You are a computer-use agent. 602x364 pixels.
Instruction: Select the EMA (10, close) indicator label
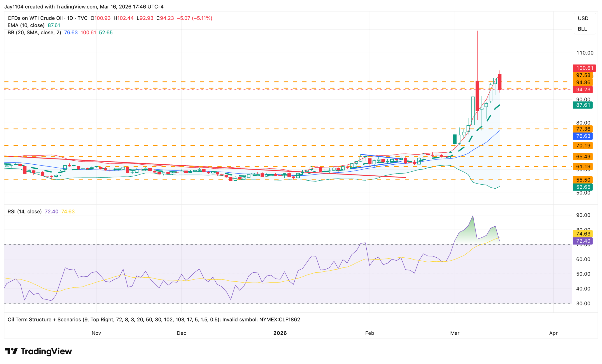click(26, 25)
